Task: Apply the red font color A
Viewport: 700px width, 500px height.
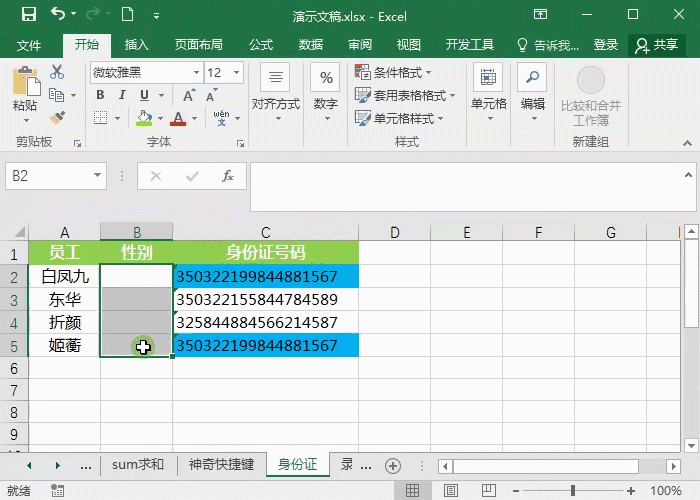Action: point(178,118)
